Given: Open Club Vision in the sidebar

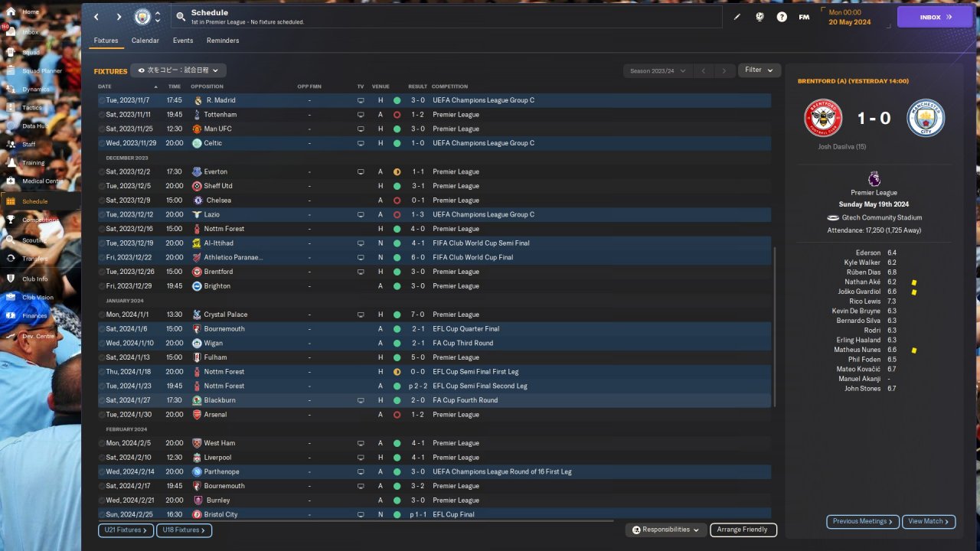Looking at the screenshot, I should pos(40,298).
